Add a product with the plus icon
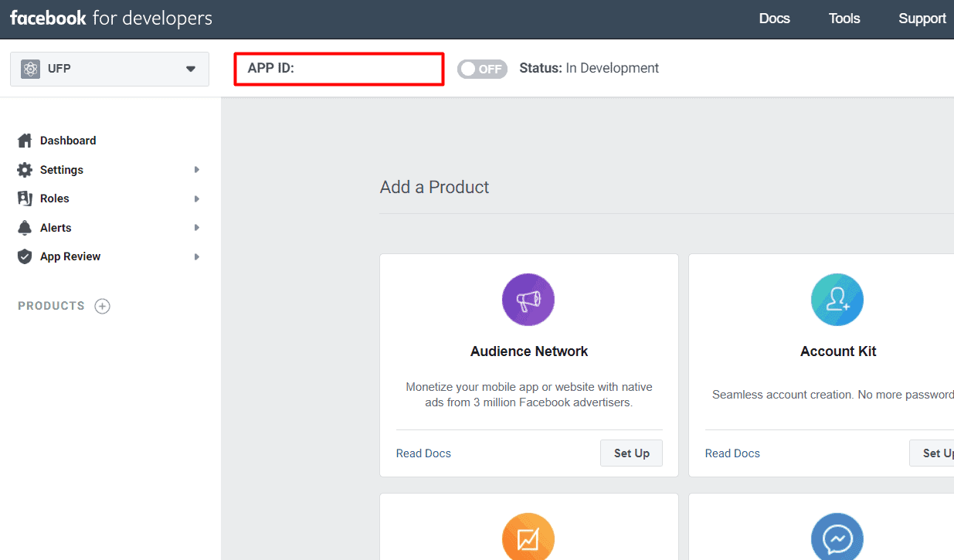954x560 pixels. pyautogui.click(x=102, y=306)
